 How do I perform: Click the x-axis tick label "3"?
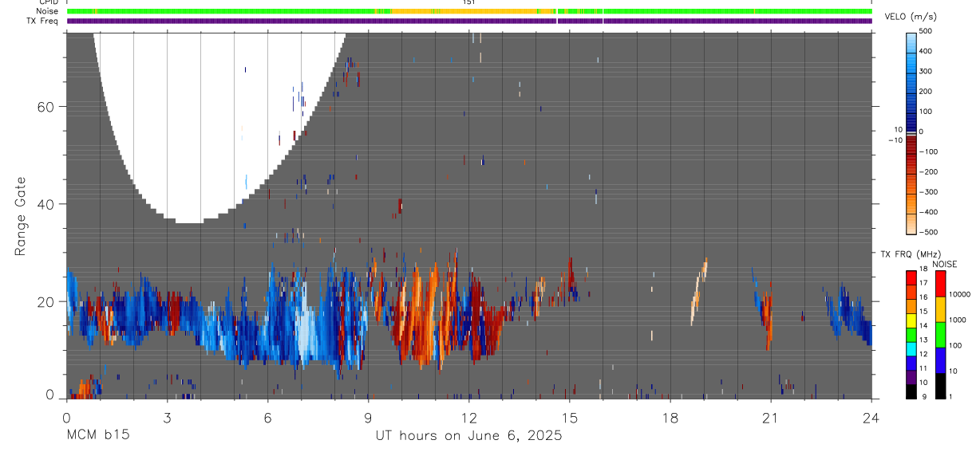point(167,416)
